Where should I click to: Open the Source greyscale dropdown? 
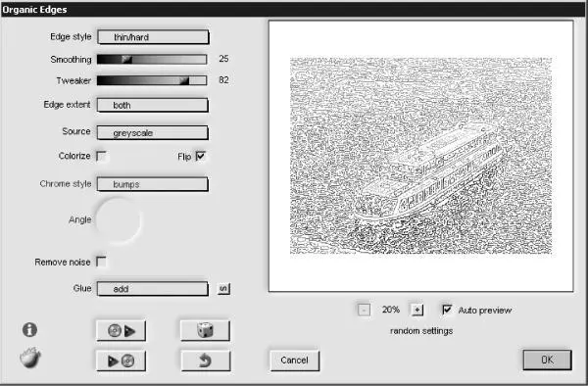tap(152, 132)
